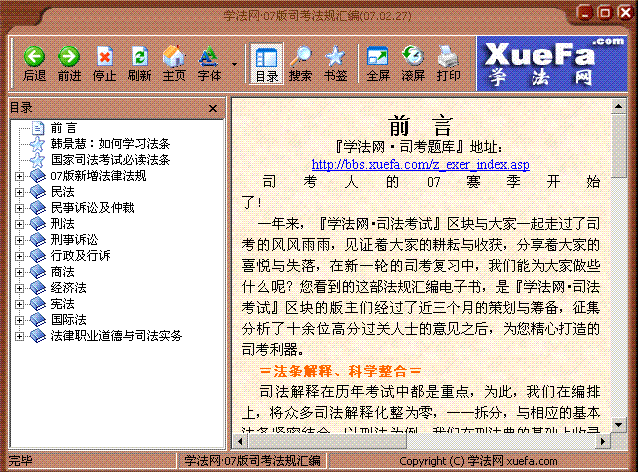Select 前 言 in the contents tree
Screen dimensions: 638x472
click(63, 128)
